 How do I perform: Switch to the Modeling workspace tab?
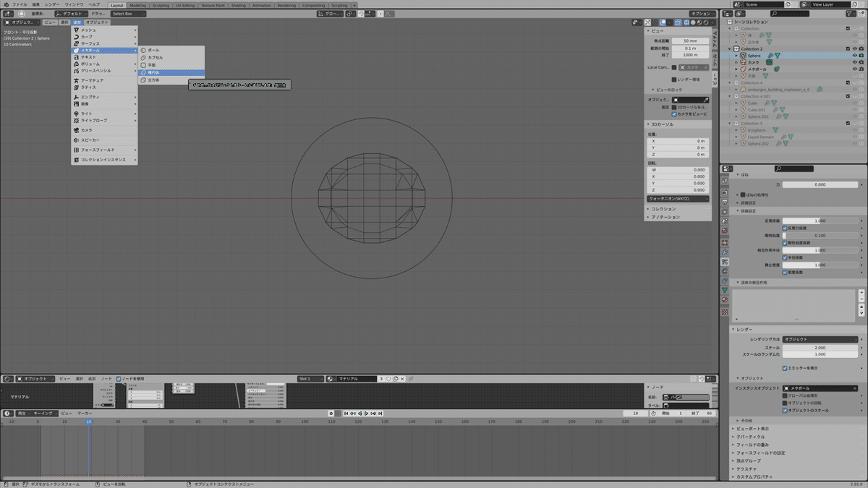coord(137,4)
